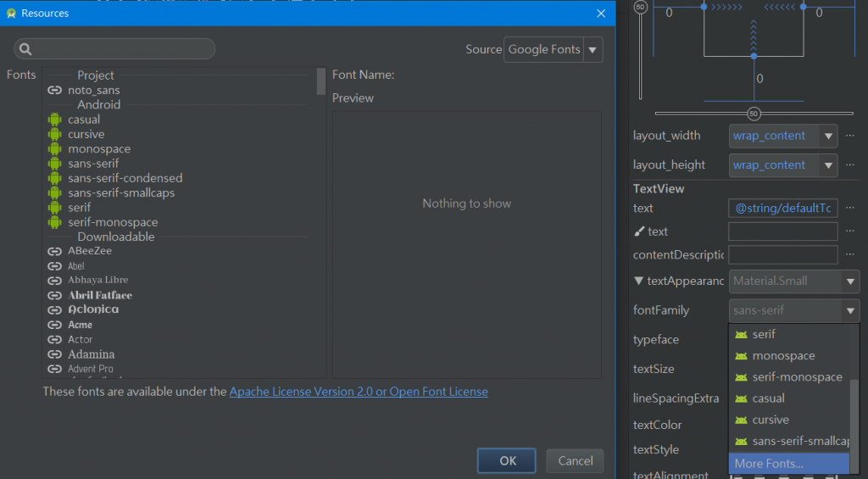Click the link icon beside Aclonica
This screenshot has width=868, height=479.
(x=54, y=310)
